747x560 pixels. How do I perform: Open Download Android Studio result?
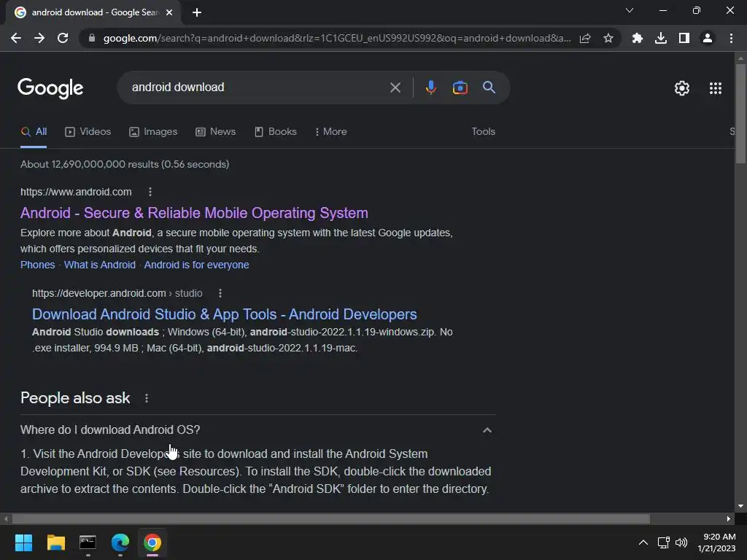coord(225,314)
